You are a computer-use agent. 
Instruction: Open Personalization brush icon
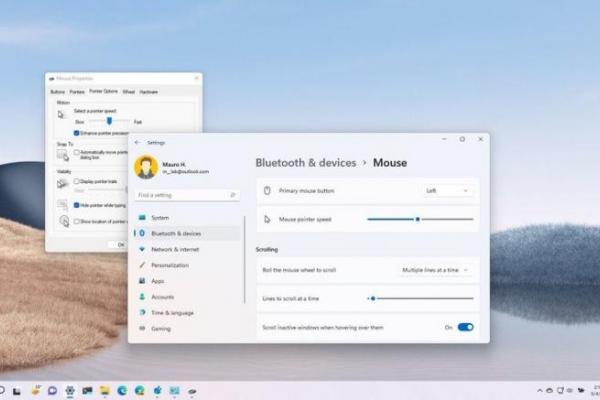(142, 265)
